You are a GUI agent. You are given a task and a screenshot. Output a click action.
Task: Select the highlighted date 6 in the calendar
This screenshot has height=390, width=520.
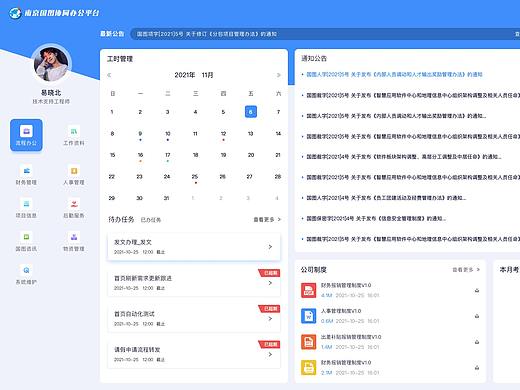pos(251,112)
